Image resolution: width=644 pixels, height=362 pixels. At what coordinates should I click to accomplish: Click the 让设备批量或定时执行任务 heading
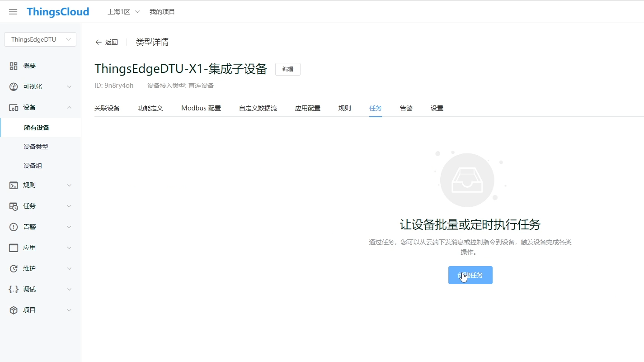coord(470,224)
